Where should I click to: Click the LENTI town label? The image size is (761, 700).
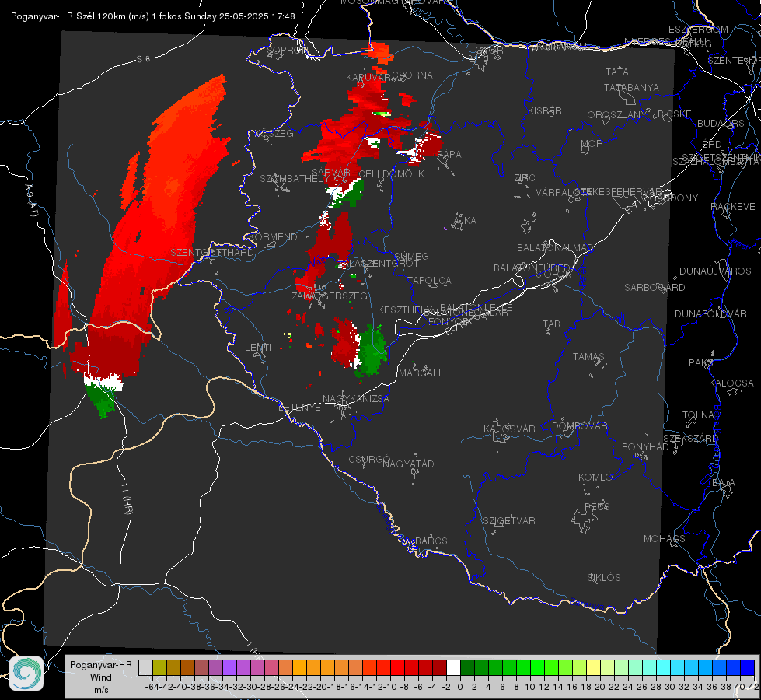258,348
